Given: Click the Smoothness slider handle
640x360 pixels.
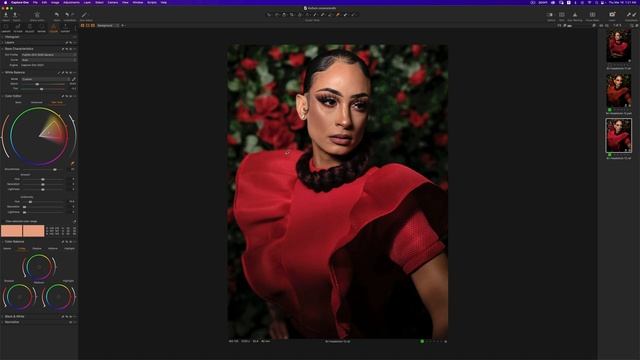Looking at the screenshot, I should 55,169.
